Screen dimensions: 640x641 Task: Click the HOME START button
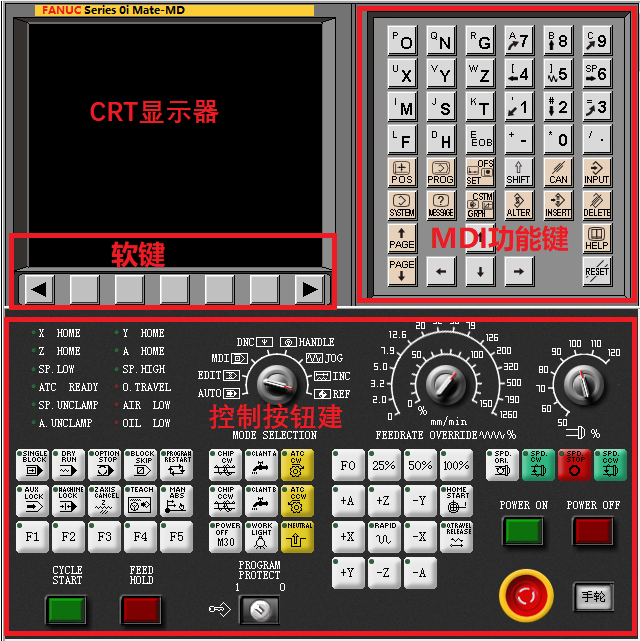coord(457,501)
